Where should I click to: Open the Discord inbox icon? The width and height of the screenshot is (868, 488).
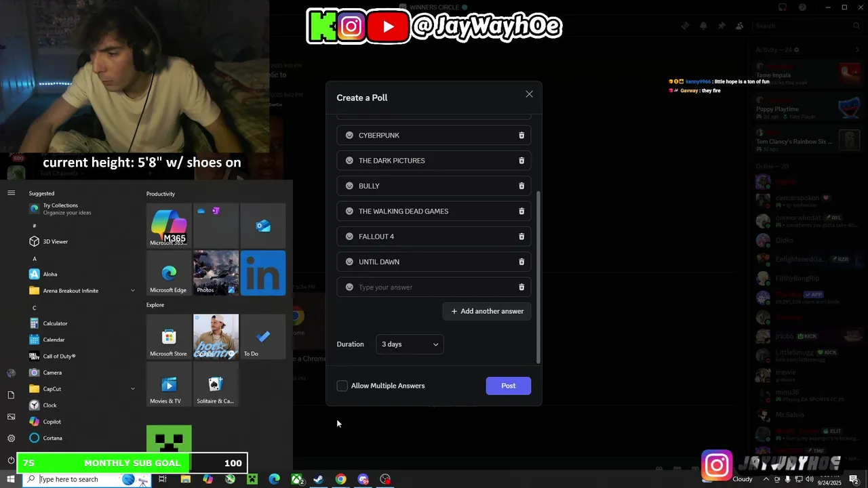783,7
